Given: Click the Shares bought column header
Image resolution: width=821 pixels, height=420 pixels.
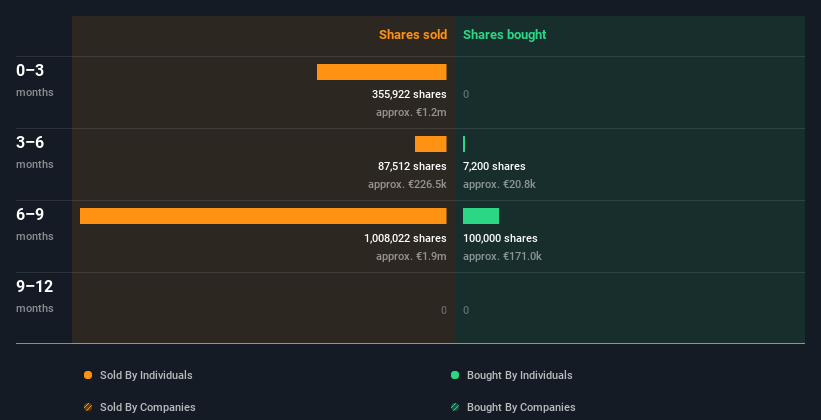Looking at the screenshot, I should pos(504,35).
